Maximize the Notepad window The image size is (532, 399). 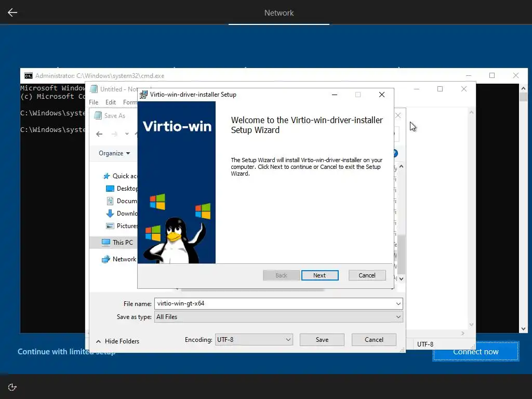click(440, 89)
